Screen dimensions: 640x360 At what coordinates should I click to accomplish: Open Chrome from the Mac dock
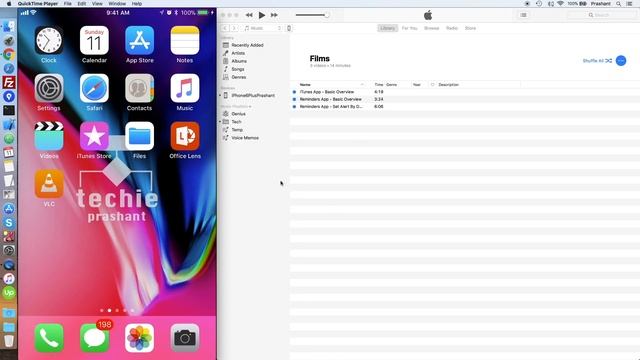coord(9,55)
